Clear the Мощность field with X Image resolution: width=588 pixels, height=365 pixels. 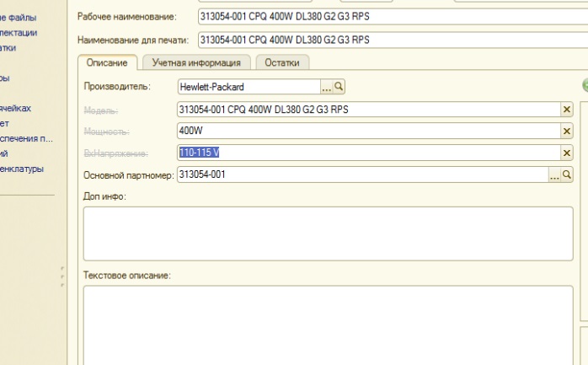pos(567,131)
